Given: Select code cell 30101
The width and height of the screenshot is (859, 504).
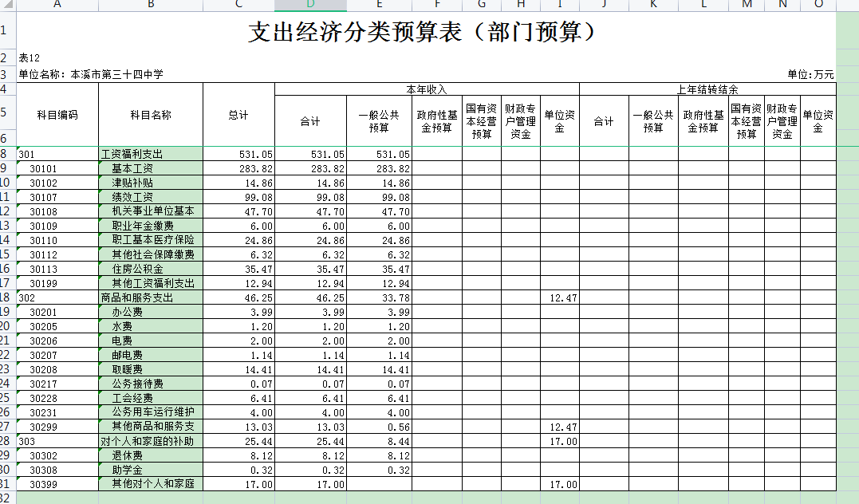Looking at the screenshot, I should point(57,169).
